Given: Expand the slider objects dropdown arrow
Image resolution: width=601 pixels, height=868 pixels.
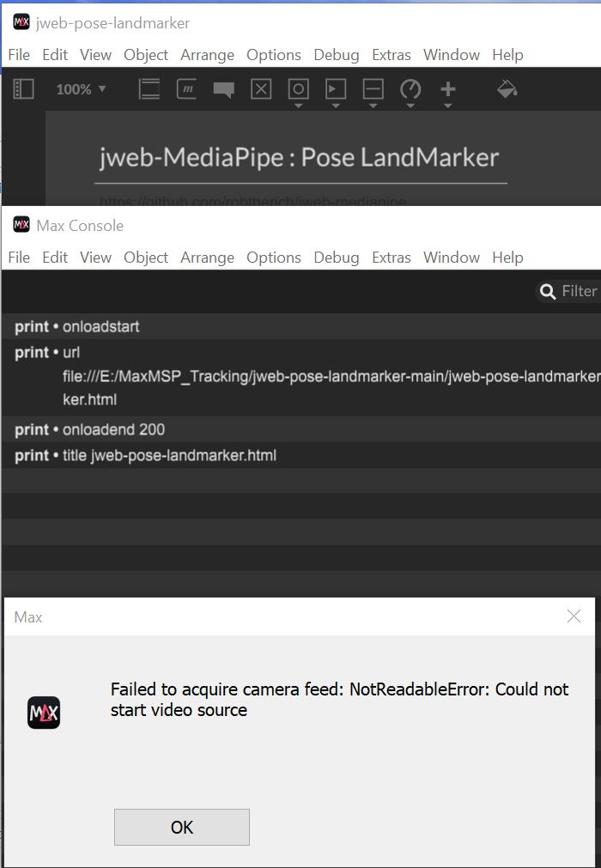Looking at the screenshot, I should coord(373,106).
